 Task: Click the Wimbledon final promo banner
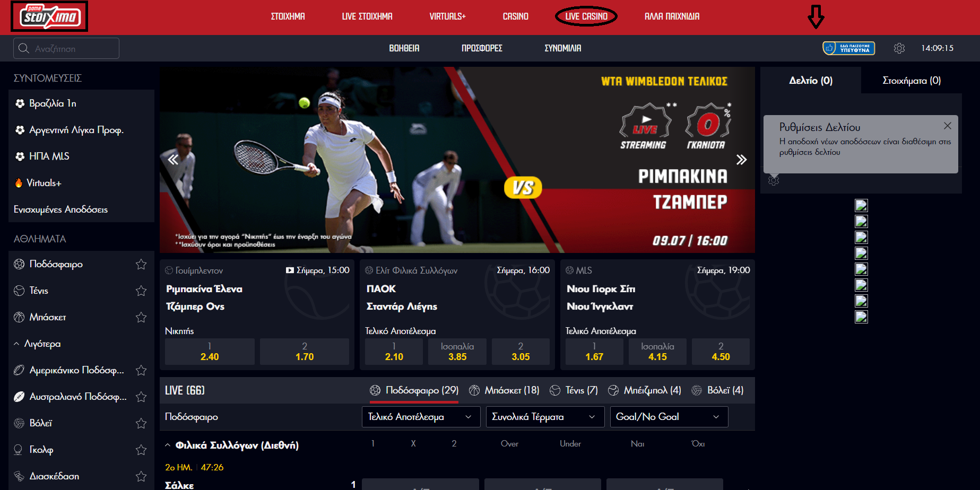457,160
